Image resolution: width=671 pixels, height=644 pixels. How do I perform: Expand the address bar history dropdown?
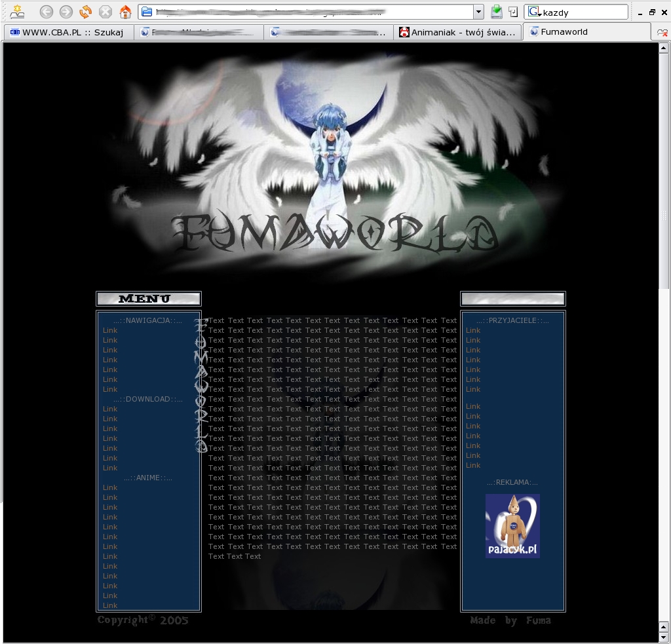tap(478, 12)
